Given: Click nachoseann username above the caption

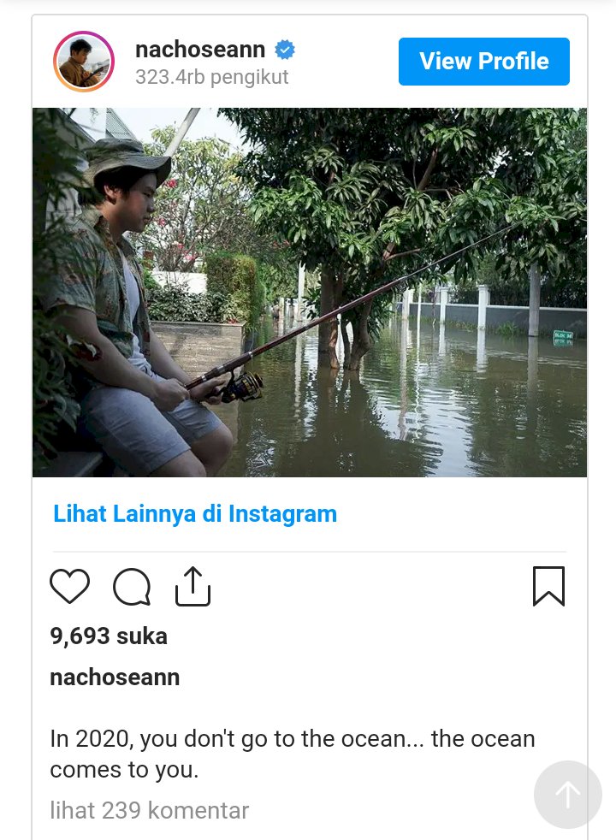Looking at the screenshot, I should (x=115, y=677).
